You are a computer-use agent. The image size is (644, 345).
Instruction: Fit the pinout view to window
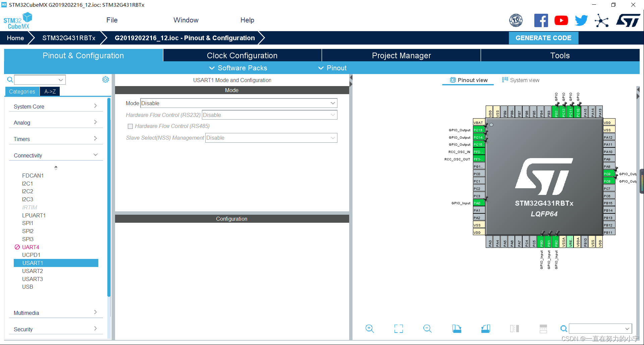coord(398,329)
